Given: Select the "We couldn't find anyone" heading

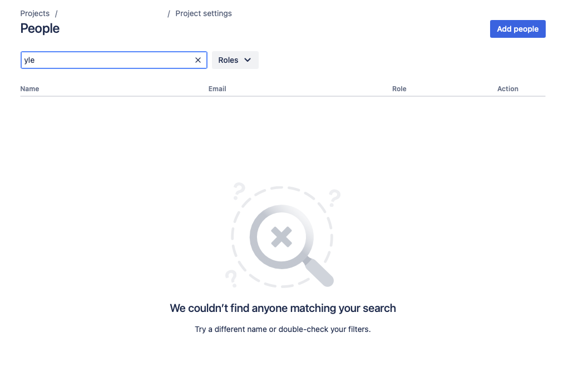Looking at the screenshot, I should (283, 308).
